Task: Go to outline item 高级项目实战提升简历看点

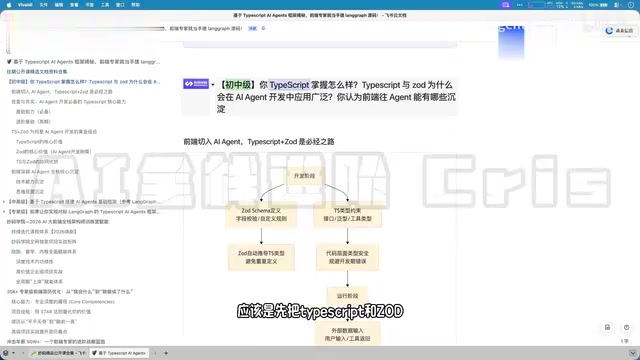Action: click(39, 331)
